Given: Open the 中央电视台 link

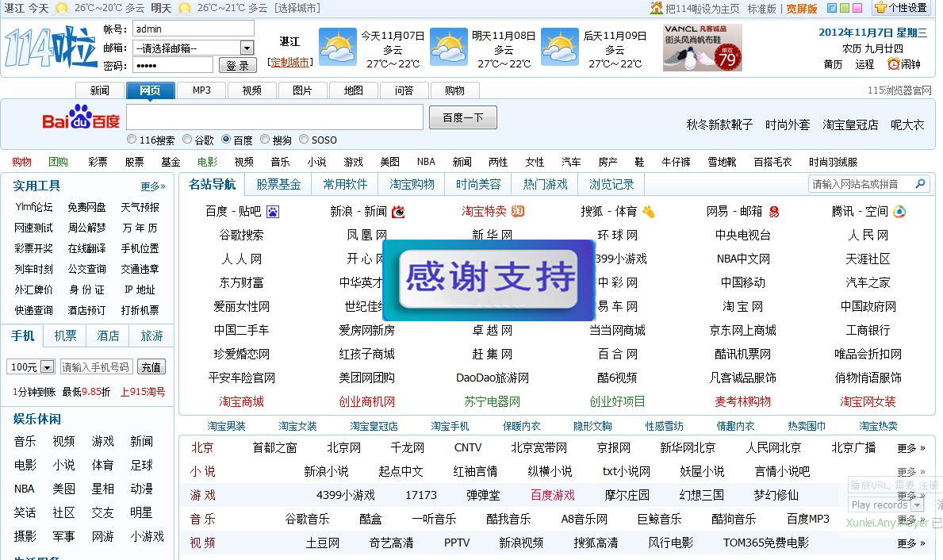Looking at the screenshot, I should point(742,236).
